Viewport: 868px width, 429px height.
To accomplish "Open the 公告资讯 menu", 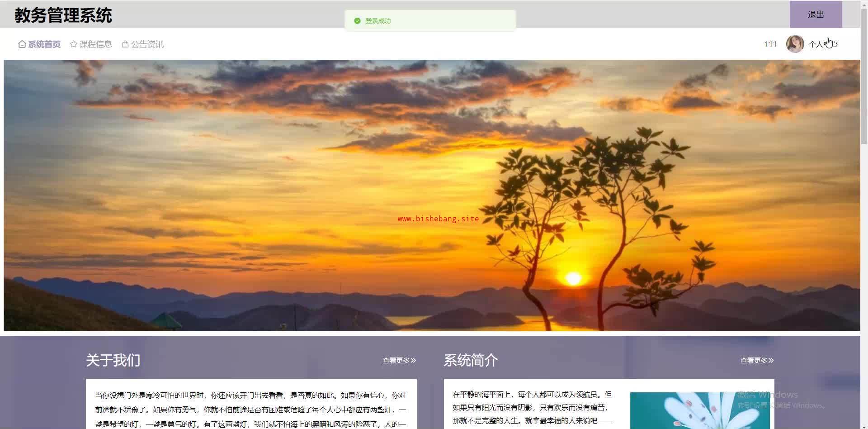I will pyautogui.click(x=143, y=44).
